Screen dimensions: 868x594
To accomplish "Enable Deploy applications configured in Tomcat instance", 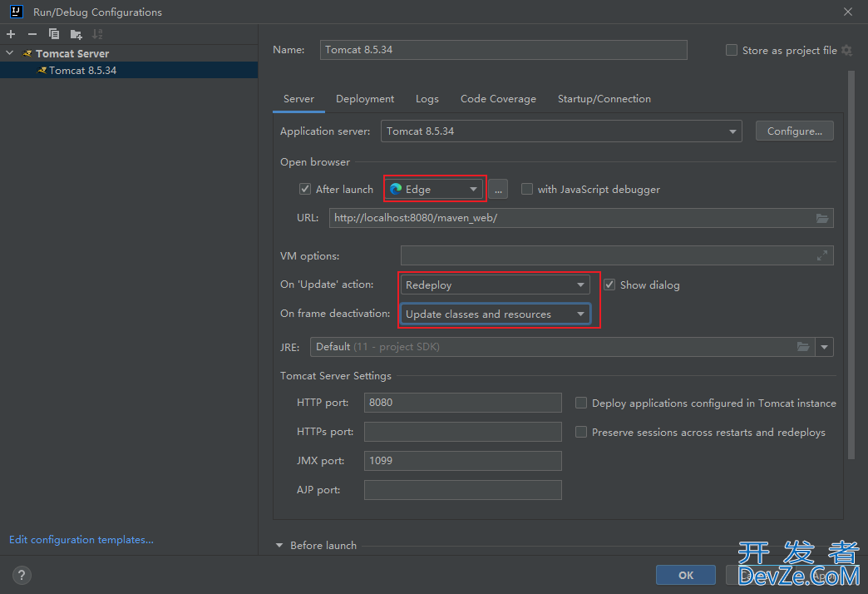I will [x=581, y=403].
